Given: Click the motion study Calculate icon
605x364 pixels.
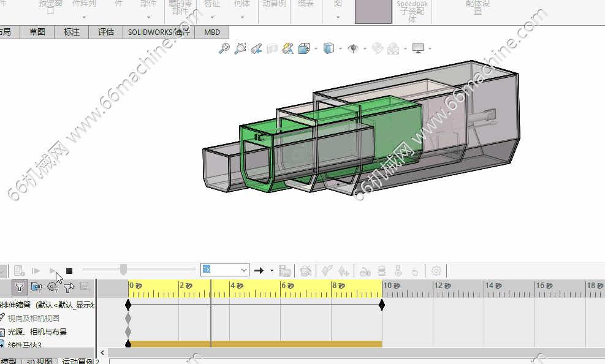Looking at the screenshot, I should point(19,270).
